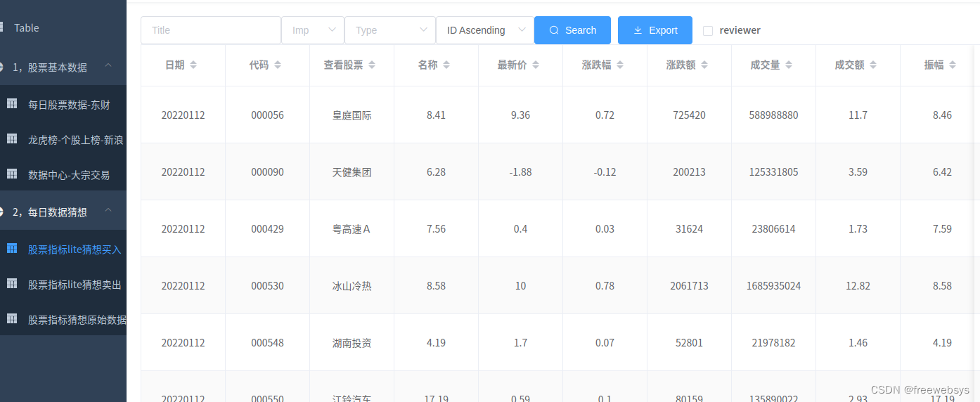The width and height of the screenshot is (980, 402).
Task: Click sort arrows beside 涨跌幅 header
Action: tap(620, 65)
